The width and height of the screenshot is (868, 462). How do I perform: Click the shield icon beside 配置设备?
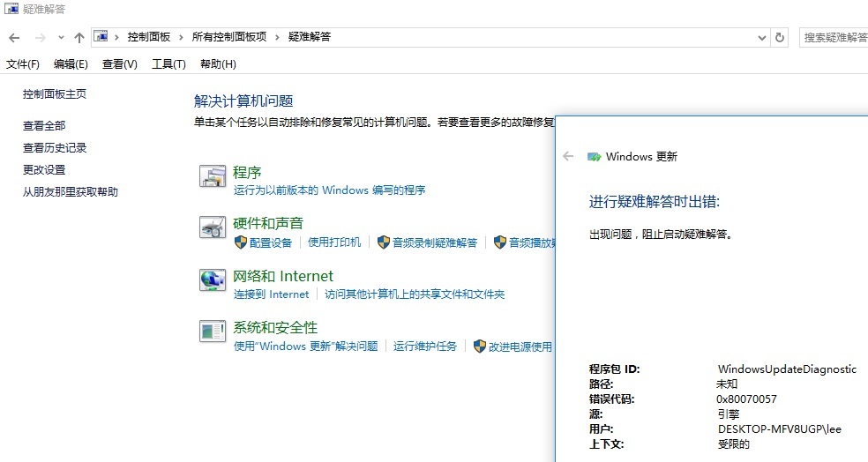tap(240, 242)
